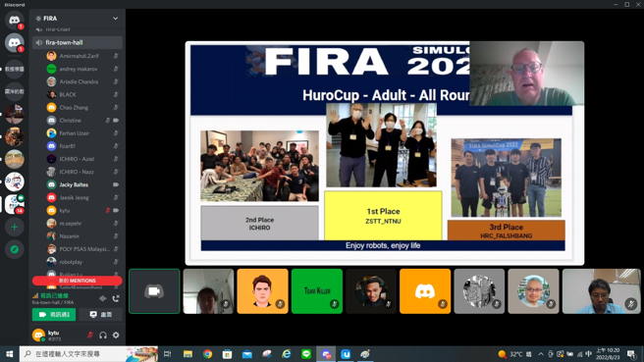This screenshot has height=362, width=644.
Task: Show hidden system tray icons chevron
Action: pyautogui.click(x=541, y=354)
